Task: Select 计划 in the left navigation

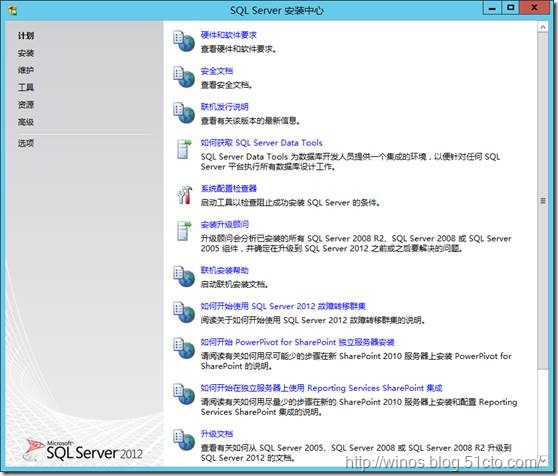Action: pos(26,36)
